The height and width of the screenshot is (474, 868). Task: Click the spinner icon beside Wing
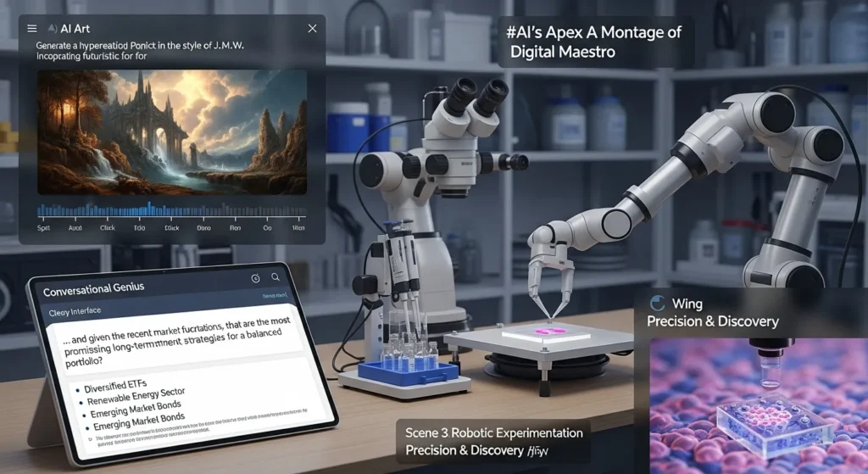coord(655,304)
